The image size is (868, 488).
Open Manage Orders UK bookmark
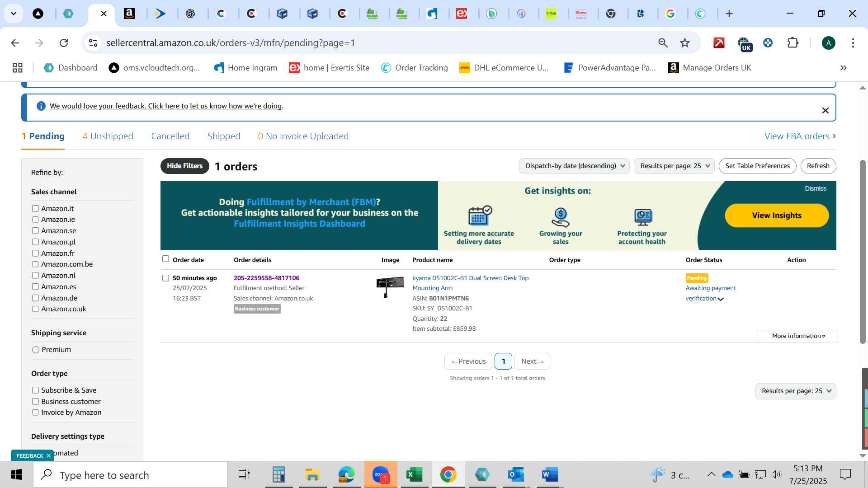710,68
